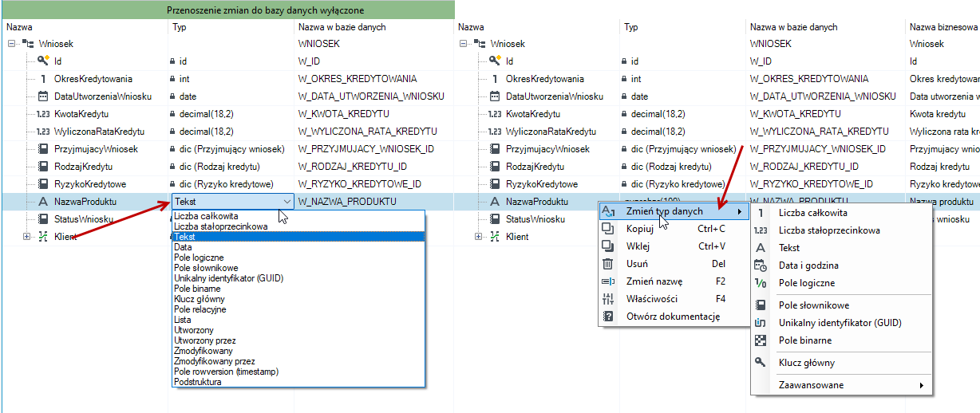
Task: Expand the left Klient node
Action: pos(26,237)
